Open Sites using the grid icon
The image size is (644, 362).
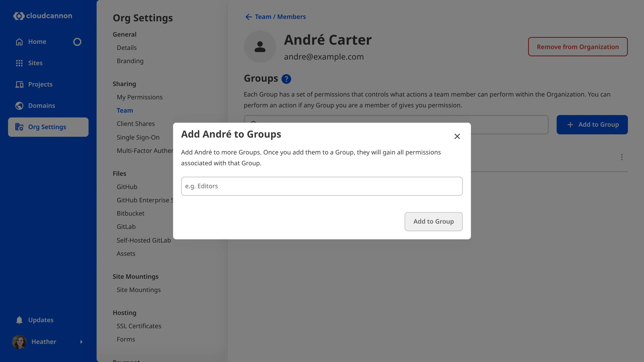[19, 63]
